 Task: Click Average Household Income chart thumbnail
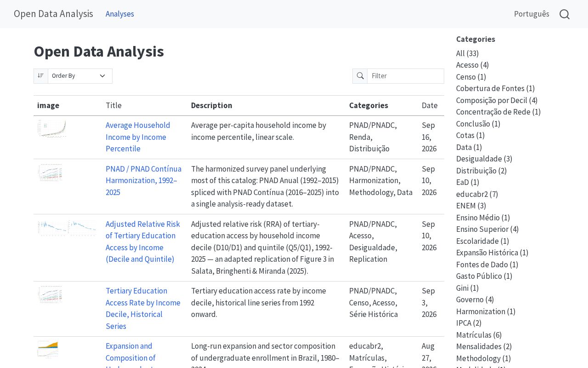(52, 129)
